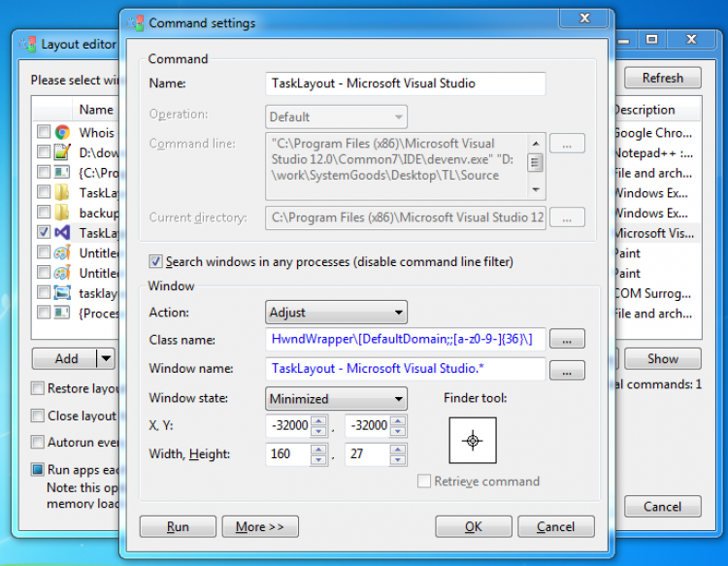The width and height of the screenshot is (728, 566).
Task: Click Command line browse ellipsis button
Action: coord(567,144)
